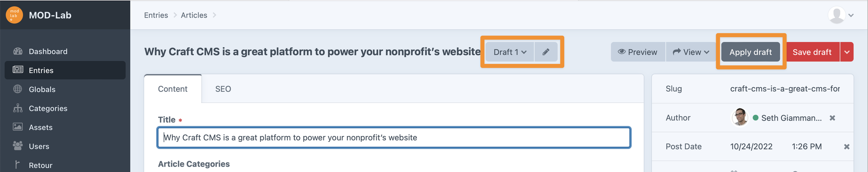Open the Users group icon
This screenshot has width=868, height=172.
click(x=17, y=146)
